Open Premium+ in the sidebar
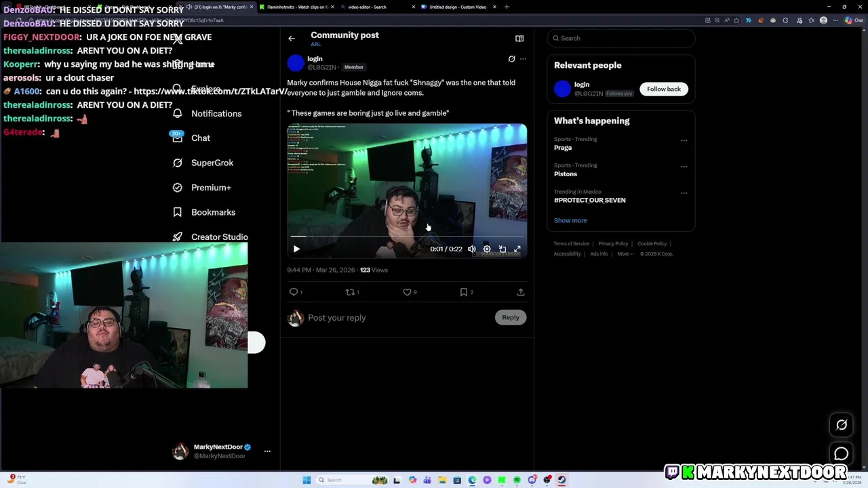Image resolution: width=868 pixels, height=488 pixels. tap(202, 187)
